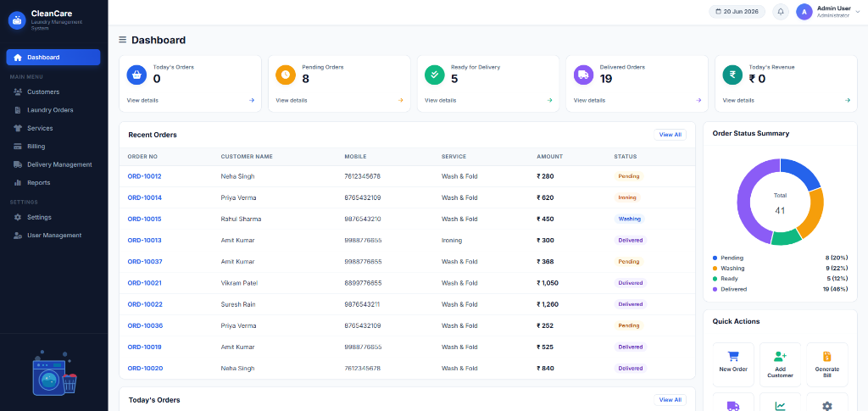This screenshot has width=868, height=411.
Task: Open order ORD-10020
Action: tap(145, 369)
